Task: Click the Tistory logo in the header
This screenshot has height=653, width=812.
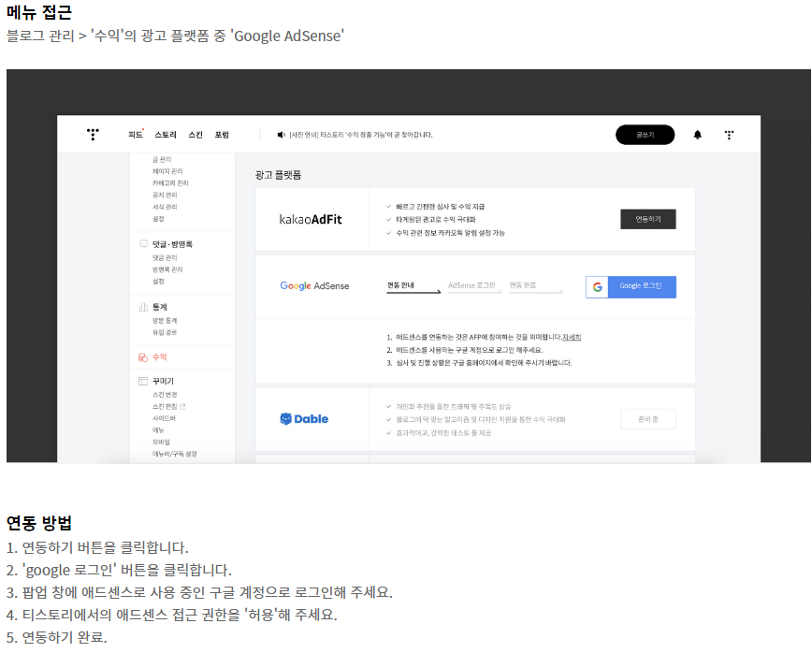Action: (93, 135)
